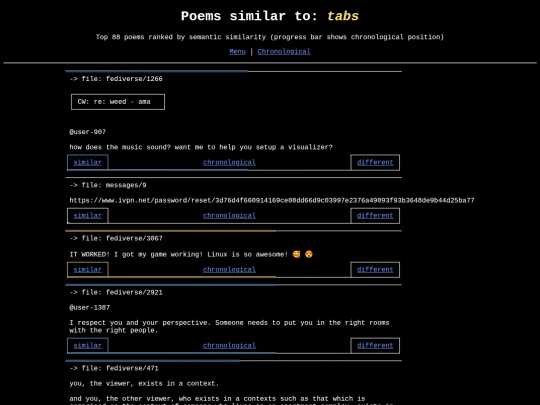The height and width of the screenshot is (405, 540).
Task: Click similar for fediverse/2921 poem
Action: (x=87, y=345)
